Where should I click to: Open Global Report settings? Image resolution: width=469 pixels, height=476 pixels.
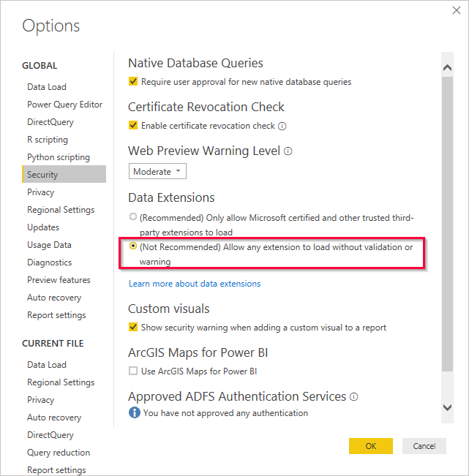[56, 315]
